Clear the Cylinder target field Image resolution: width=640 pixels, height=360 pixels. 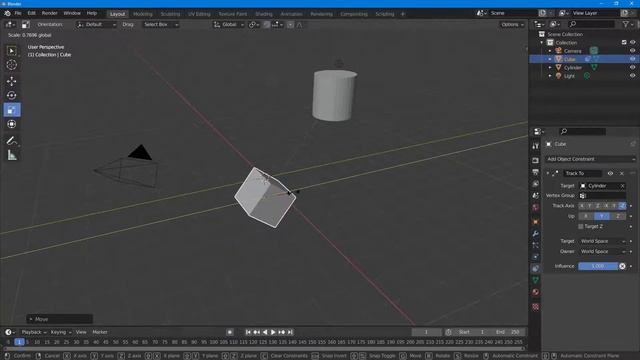pyautogui.click(x=622, y=186)
